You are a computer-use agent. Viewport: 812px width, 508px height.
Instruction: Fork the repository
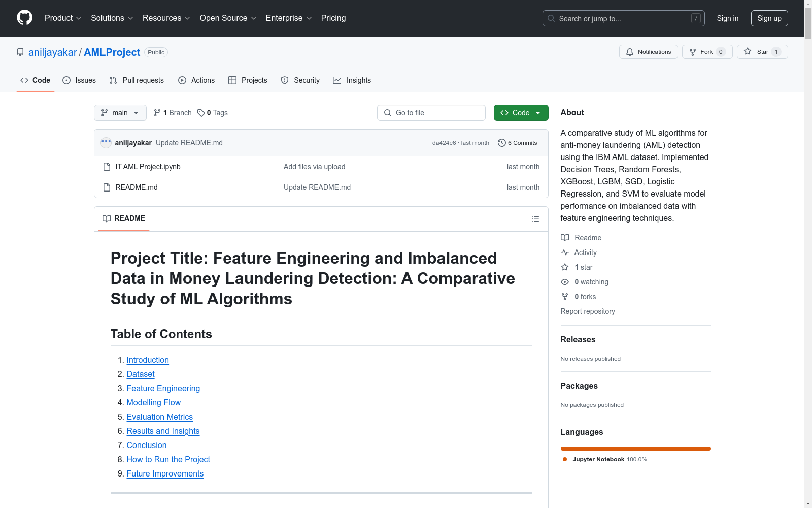pyautogui.click(x=707, y=52)
